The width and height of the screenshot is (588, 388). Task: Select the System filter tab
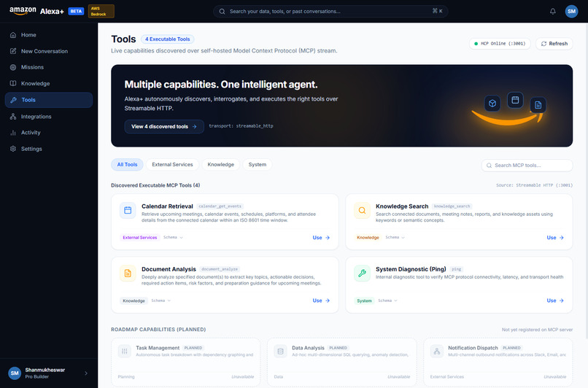[258, 165]
